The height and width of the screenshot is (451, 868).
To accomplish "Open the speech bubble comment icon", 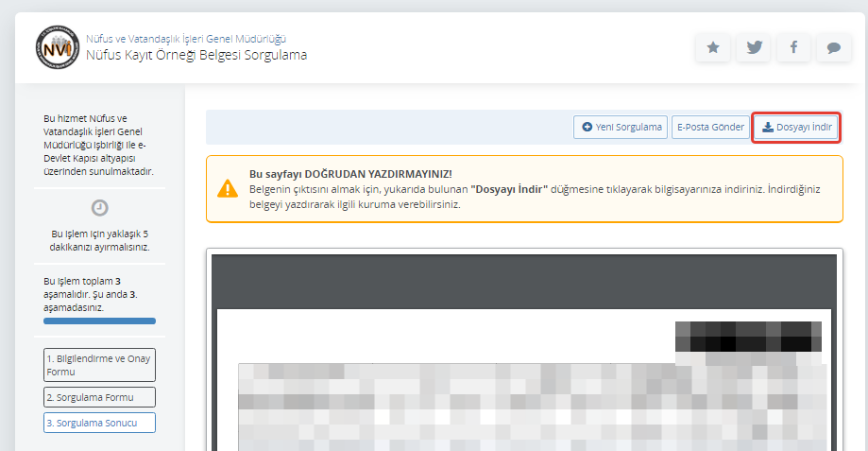I will (x=833, y=48).
